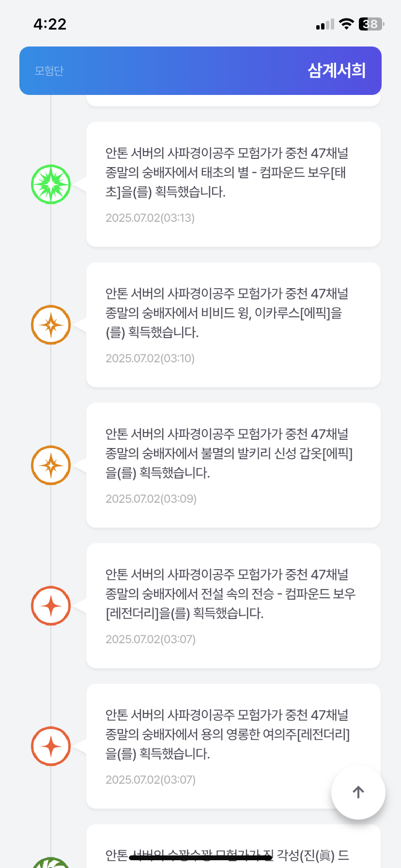Image resolution: width=401 pixels, height=868 pixels.
Task: Tap the 2025.07.02(03:13) timestamp
Action: [150, 218]
